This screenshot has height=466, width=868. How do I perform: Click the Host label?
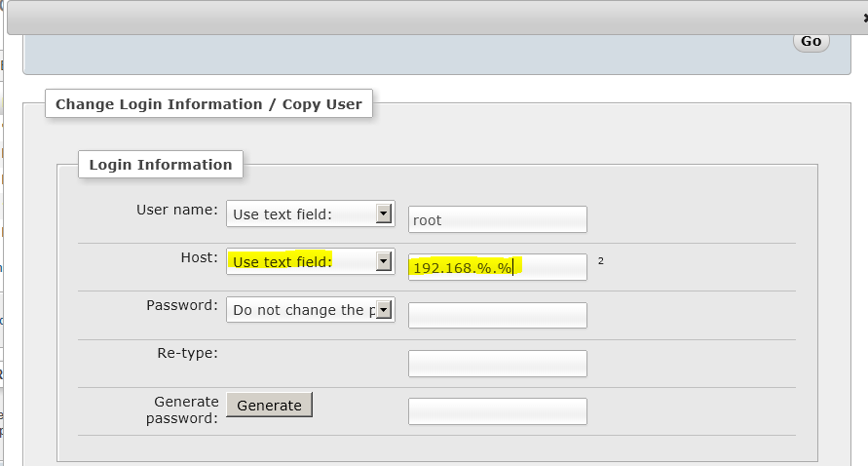(200, 257)
